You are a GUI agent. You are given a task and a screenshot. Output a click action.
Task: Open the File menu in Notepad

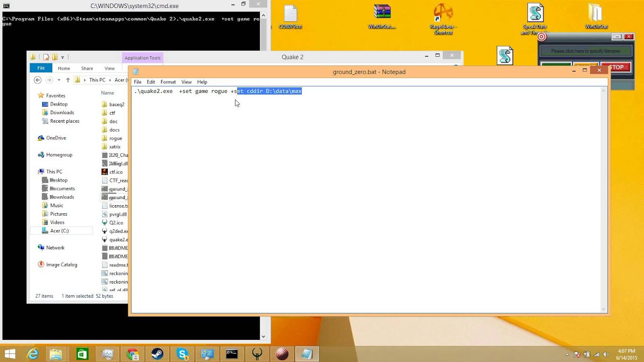[137, 82]
